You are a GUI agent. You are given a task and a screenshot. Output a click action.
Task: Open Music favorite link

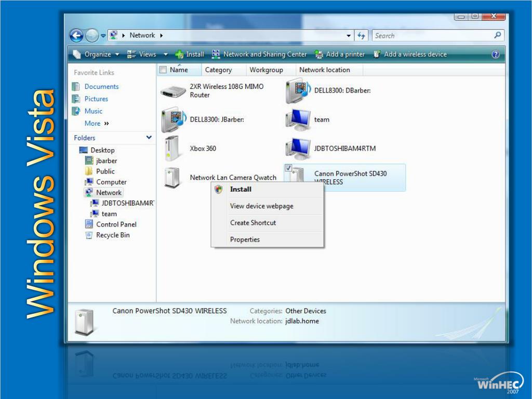(x=94, y=111)
